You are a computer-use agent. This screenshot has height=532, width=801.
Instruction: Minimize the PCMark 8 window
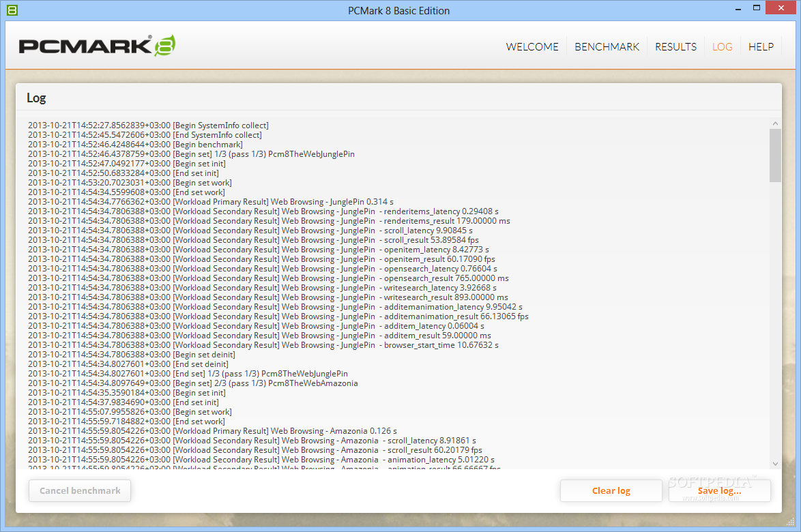(738, 9)
